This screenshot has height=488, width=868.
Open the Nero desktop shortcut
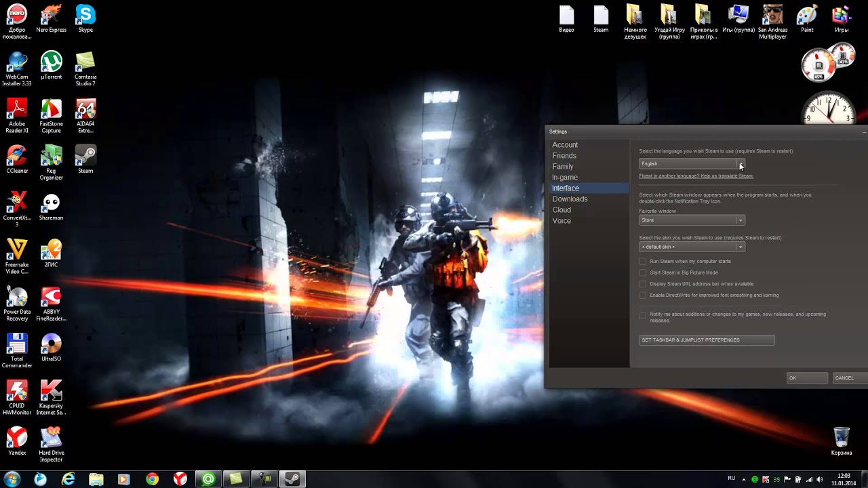17,20
